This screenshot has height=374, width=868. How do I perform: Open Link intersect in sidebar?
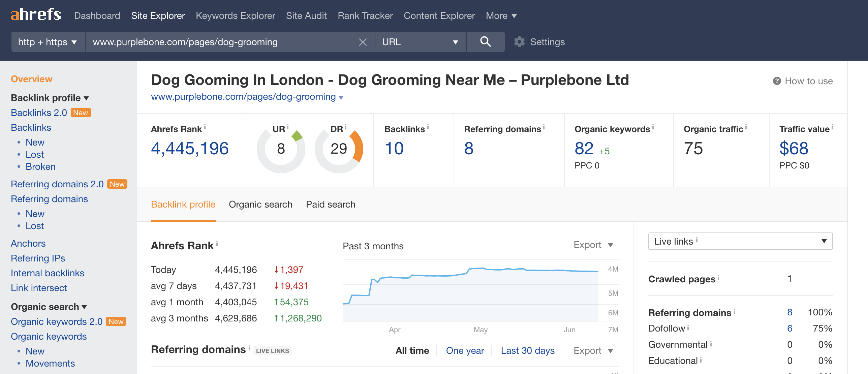pyautogui.click(x=39, y=288)
